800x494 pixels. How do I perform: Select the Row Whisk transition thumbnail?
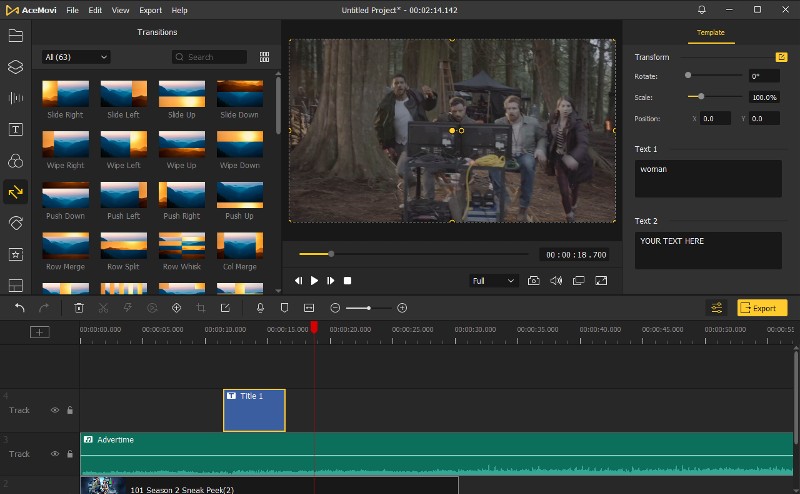click(182, 245)
